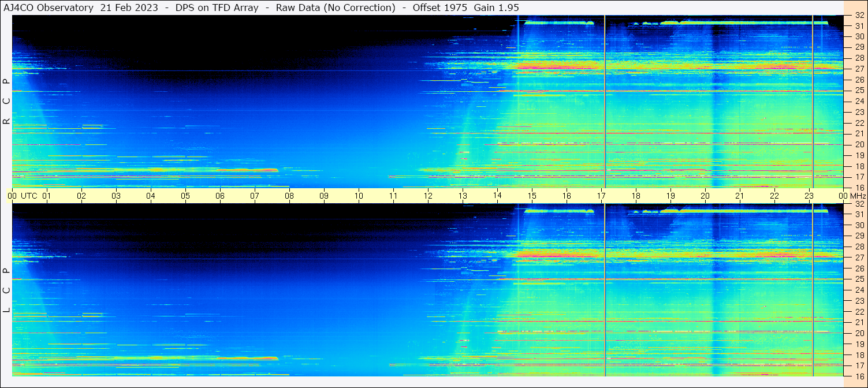Screen dimensions: 868x388
Task: Click the 06 hour tick label
Action: click(220, 196)
